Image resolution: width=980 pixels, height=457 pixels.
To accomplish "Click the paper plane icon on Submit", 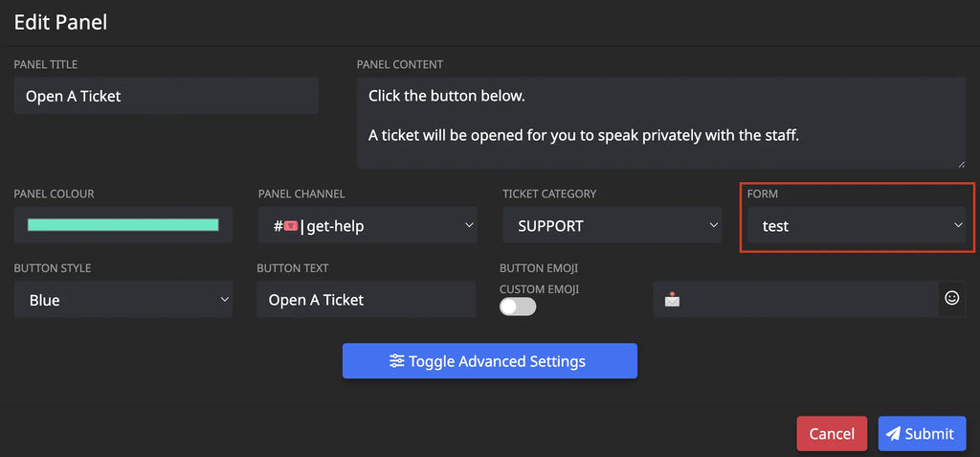I will (x=893, y=434).
